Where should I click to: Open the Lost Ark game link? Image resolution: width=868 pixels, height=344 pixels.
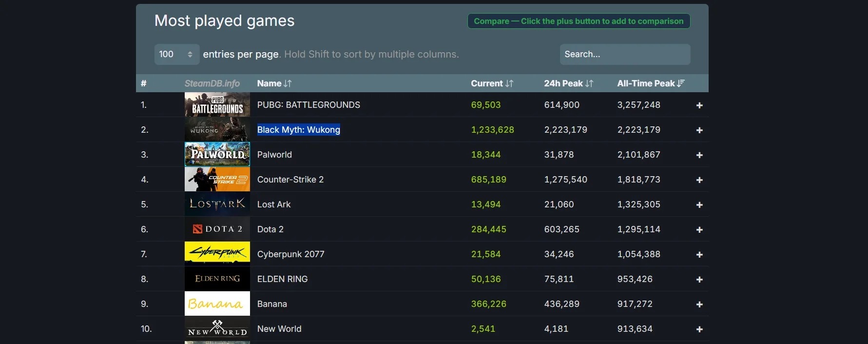274,204
